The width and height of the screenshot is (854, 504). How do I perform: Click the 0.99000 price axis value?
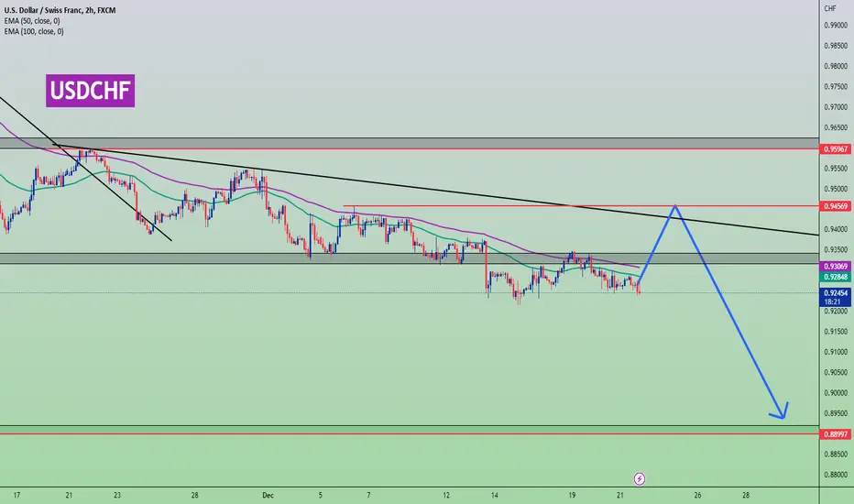836,25
